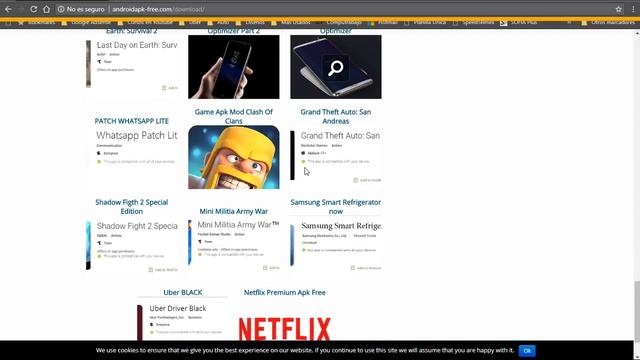The image size is (640, 360).
Task: Open the hand-holding-phone Optimizer Part 2 image
Action: (x=234, y=67)
